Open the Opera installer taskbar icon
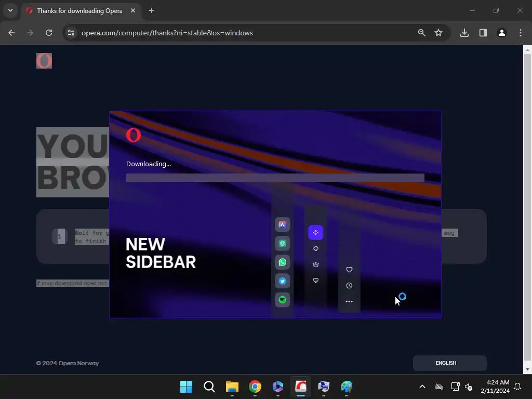The image size is (532, 399). tap(301, 387)
